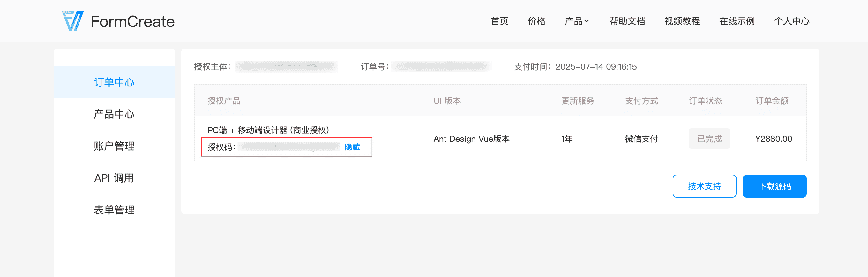
Task: Click the 已完成 order status tag
Action: 709,138
